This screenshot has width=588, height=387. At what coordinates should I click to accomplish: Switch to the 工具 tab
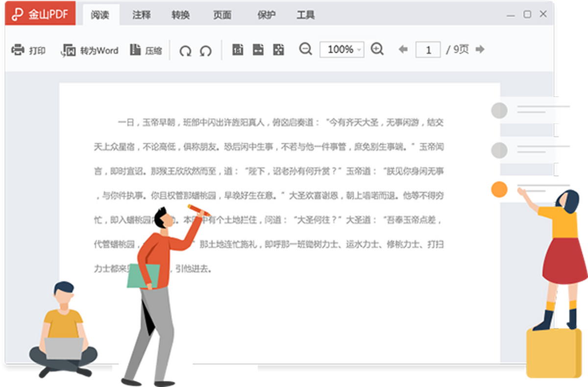pyautogui.click(x=305, y=15)
